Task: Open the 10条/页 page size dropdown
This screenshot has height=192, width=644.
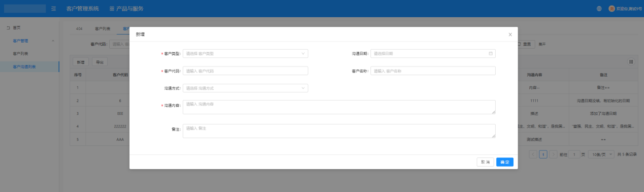Action: 601,154
